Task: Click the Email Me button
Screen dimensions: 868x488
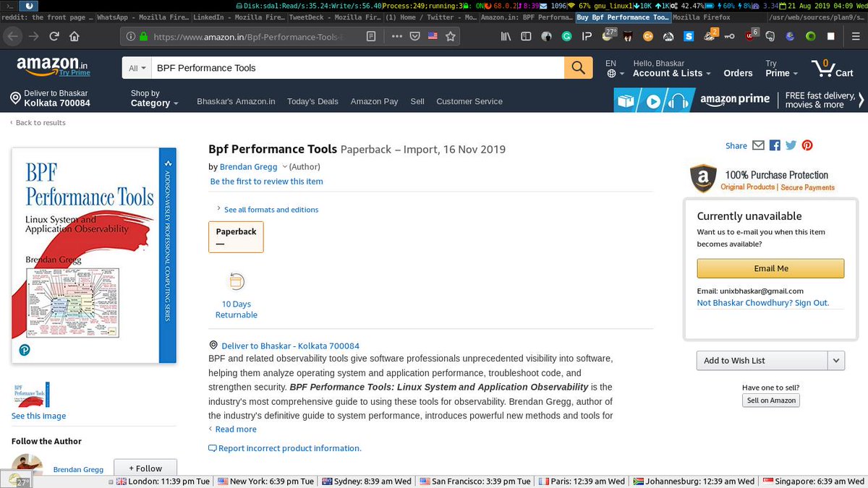Action: (x=770, y=268)
